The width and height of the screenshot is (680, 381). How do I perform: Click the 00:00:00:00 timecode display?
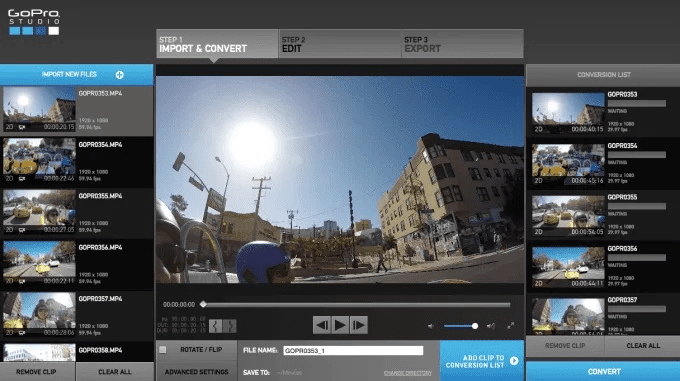pyautogui.click(x=179, y=305)
